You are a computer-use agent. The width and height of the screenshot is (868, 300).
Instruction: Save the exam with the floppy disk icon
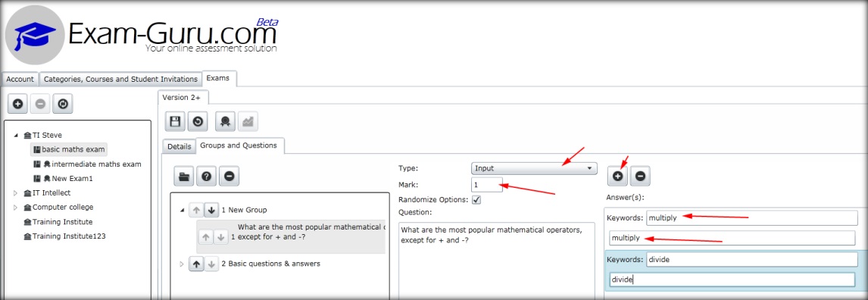click(x=174, y=121)
